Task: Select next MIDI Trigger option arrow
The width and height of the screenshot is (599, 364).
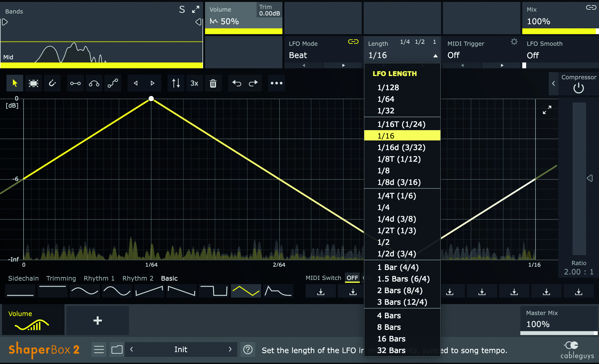Action: 502,65
